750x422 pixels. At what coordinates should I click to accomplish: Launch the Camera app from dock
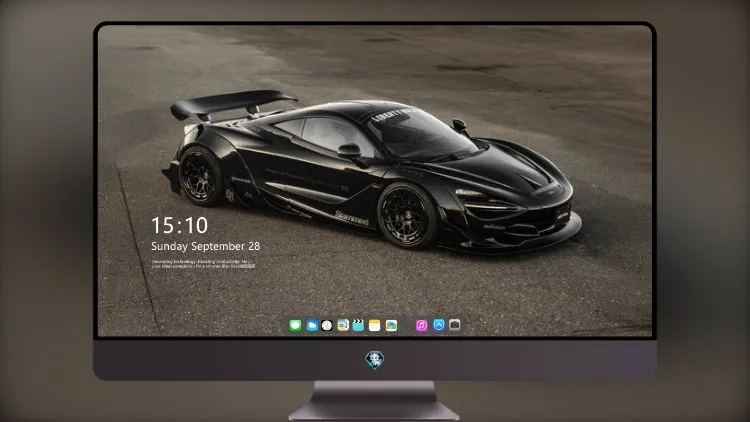pos(454,325)
